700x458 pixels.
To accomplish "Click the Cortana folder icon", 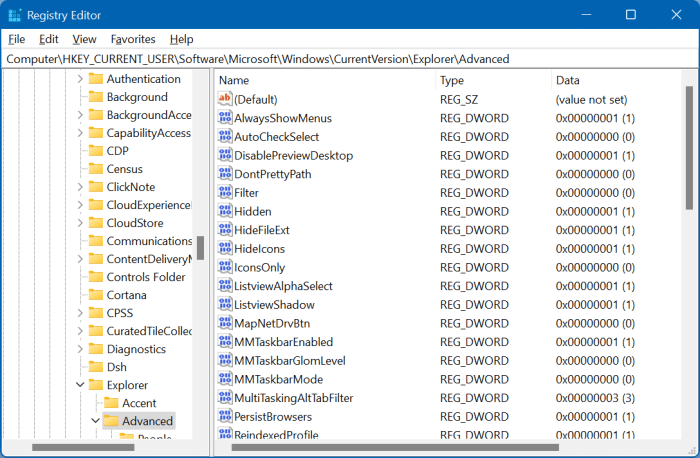I will click(x=96, y=295).
